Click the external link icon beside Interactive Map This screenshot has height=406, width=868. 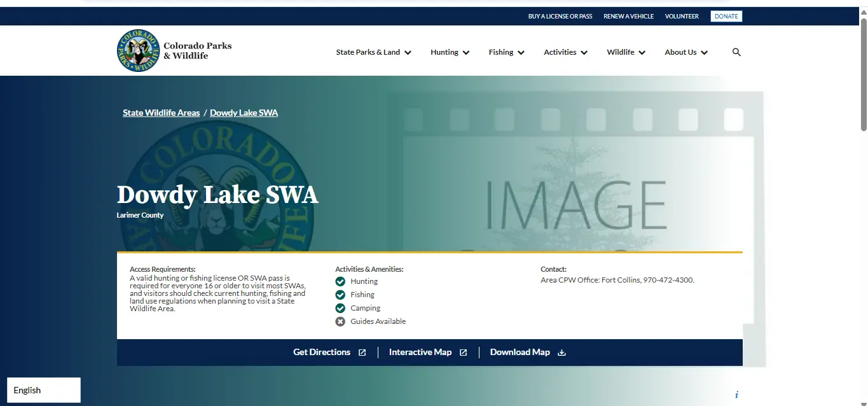(x=464, y=353)
